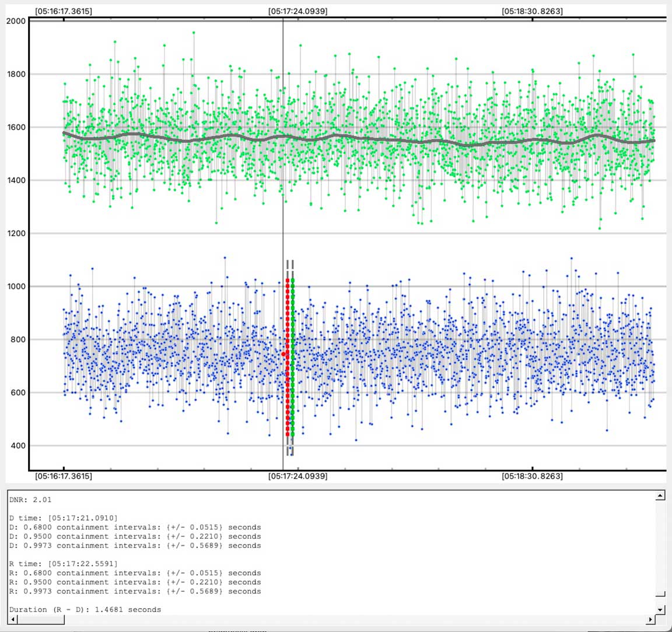This screenshot has height=632, width=672.
Task: Click the scroll up arrow in results panel
Action: 660,496
